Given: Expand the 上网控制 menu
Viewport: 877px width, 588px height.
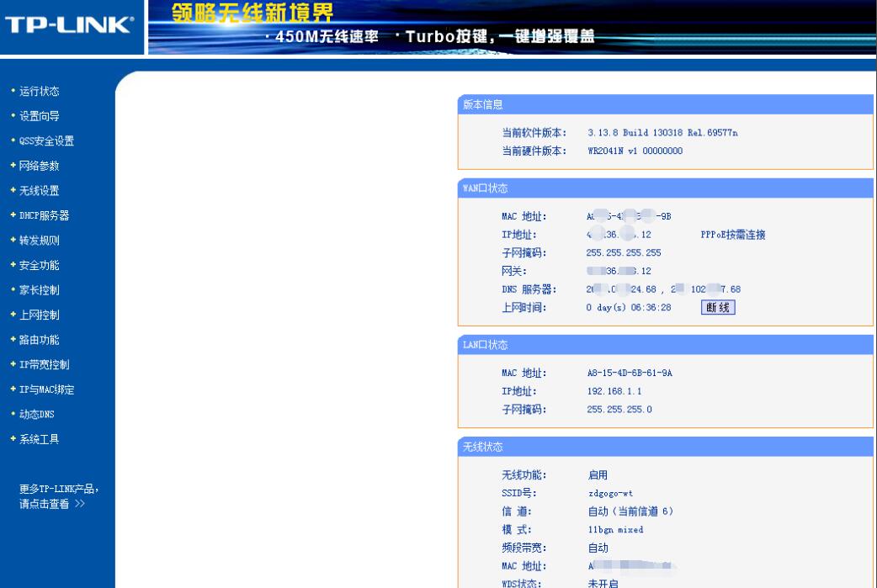Looking at the screenshot, I should coord(40,315).
